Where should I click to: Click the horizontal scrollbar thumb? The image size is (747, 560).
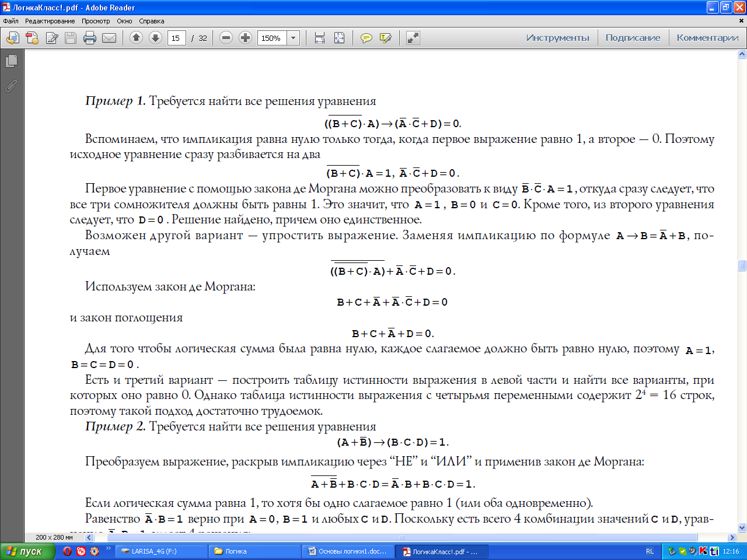[402, 537]
